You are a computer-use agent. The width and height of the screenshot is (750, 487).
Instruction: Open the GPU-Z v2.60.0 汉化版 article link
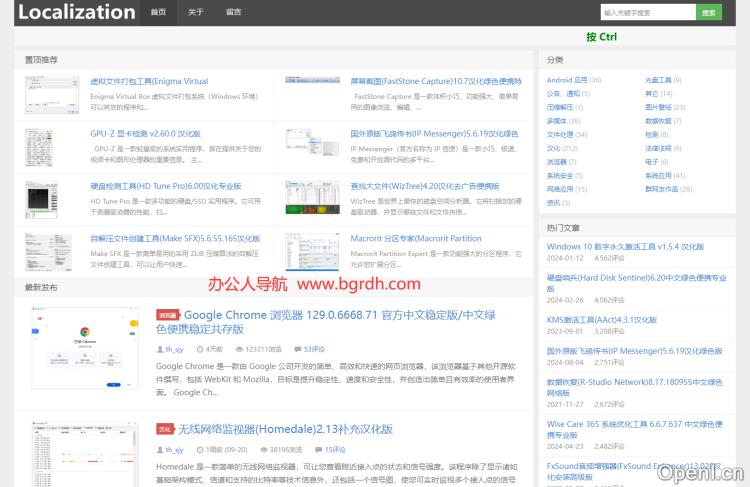point(145,134)
